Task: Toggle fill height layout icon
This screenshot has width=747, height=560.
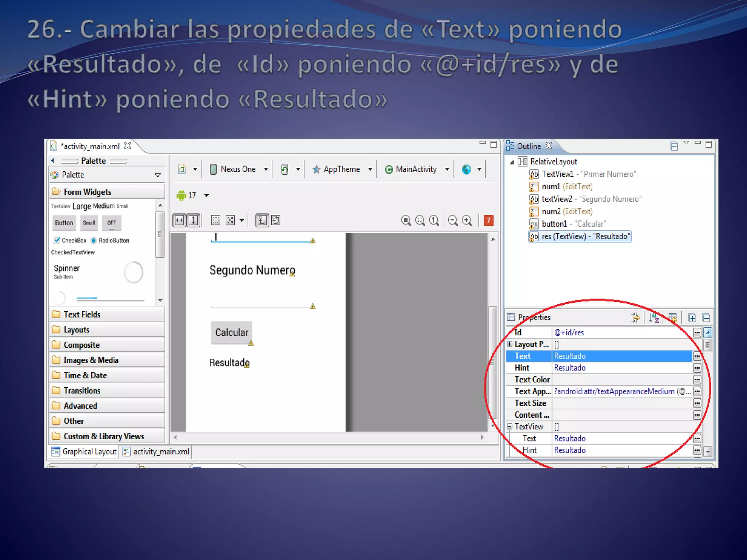Action: pyautogui.click(x=194, y=220)
